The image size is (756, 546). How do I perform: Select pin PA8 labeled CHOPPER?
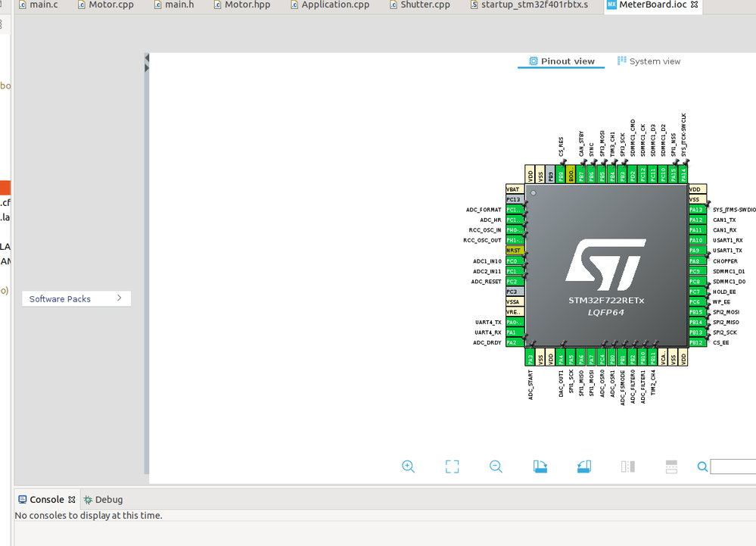tap(698, 261)
